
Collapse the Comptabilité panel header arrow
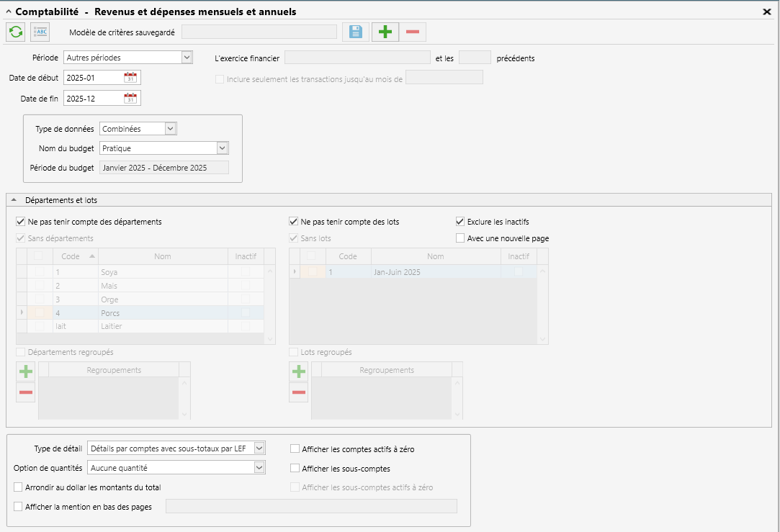9,12
